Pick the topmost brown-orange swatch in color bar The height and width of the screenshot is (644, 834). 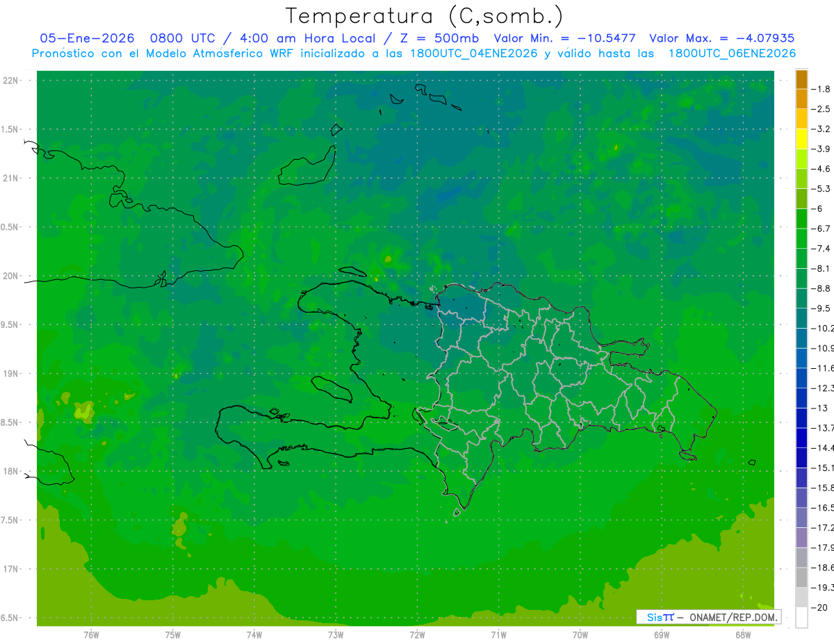801,79
